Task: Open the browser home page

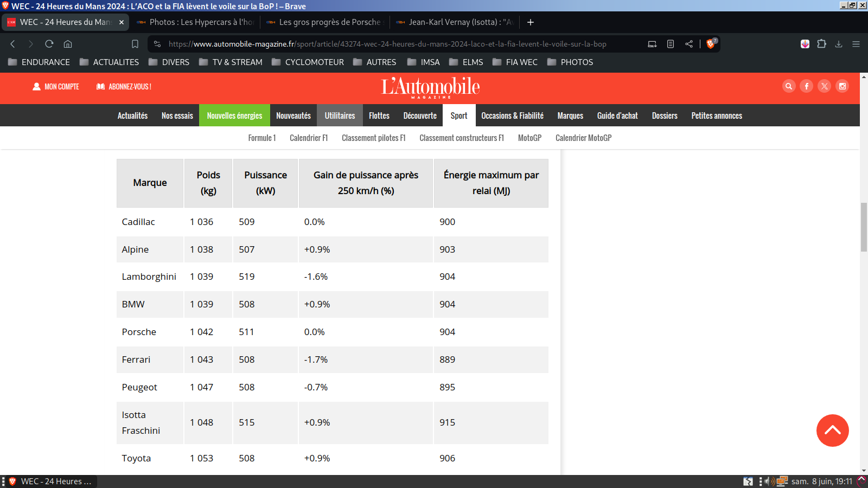Action: (68, 44)
